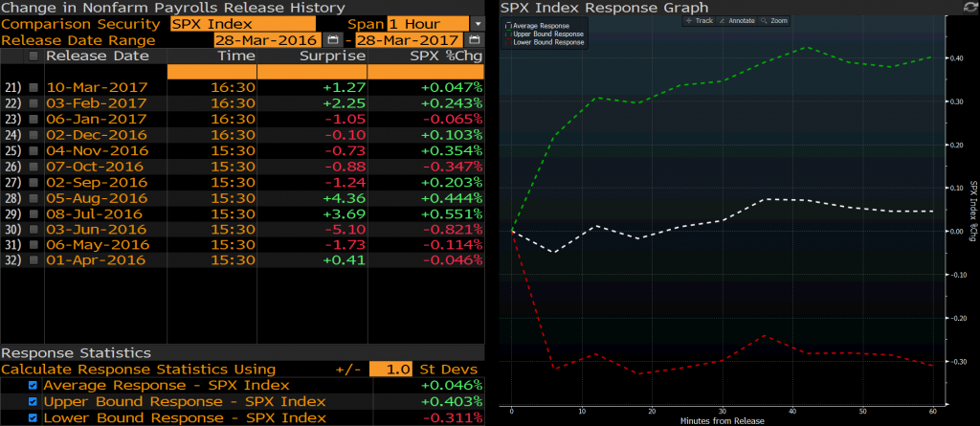This screenshot has width=980, height=426.
Task: Edit the Comparison Security SPX Index field
Action: pos(242,24)
